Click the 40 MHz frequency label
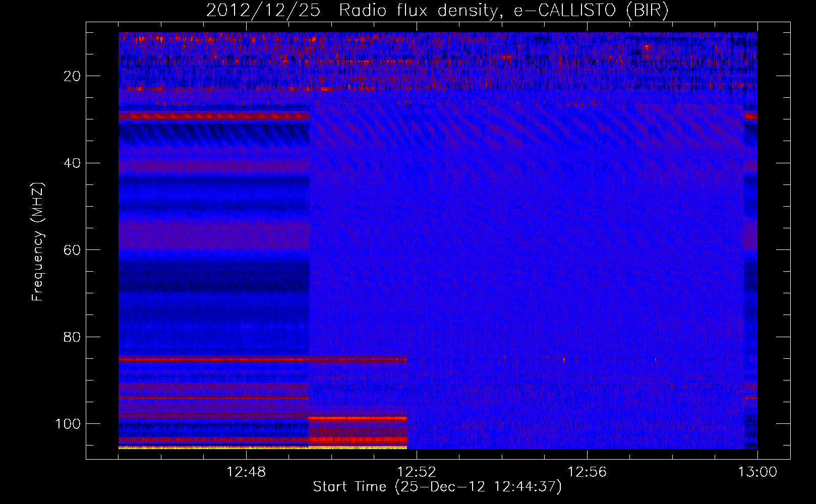The height and width of the screenshot is (504, 816). pos(72,163)
